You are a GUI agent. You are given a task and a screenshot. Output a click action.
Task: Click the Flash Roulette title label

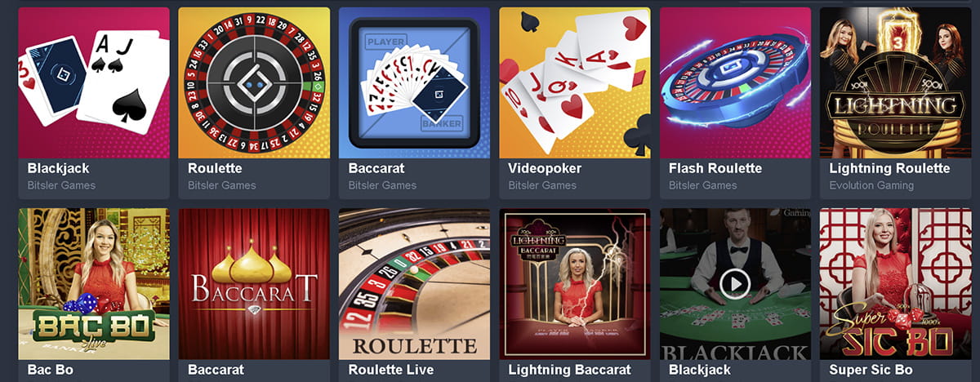[x=715, y=168]
